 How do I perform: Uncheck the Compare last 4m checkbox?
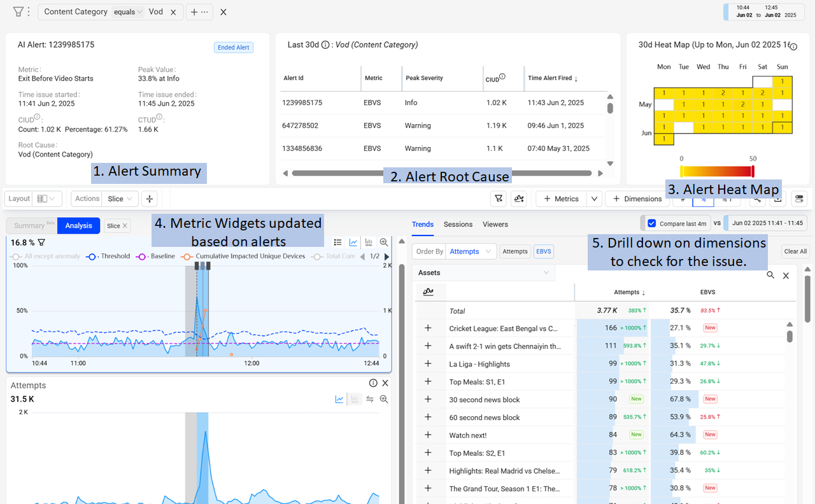click(x=651, y=223)
